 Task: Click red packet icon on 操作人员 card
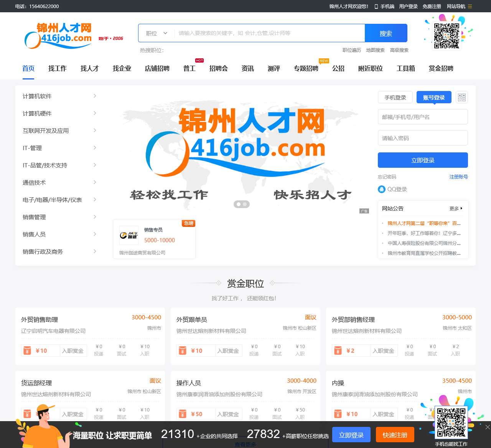(x=183, y=414)
